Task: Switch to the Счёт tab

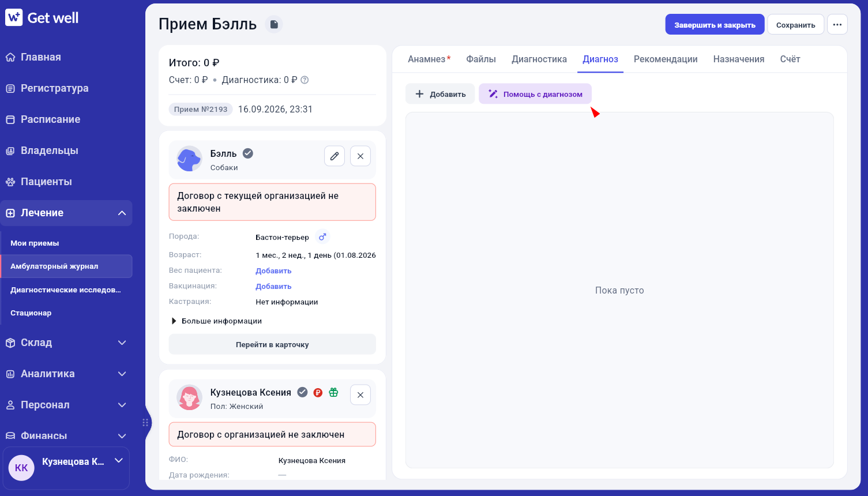Action: pyautogui.click(x=790, y=59)
